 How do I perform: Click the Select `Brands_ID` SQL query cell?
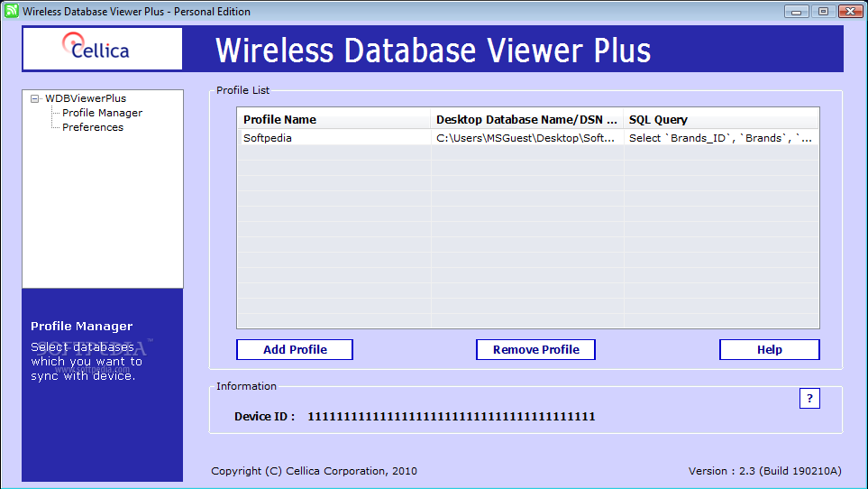pyautogui.click(x=721, y=138)
